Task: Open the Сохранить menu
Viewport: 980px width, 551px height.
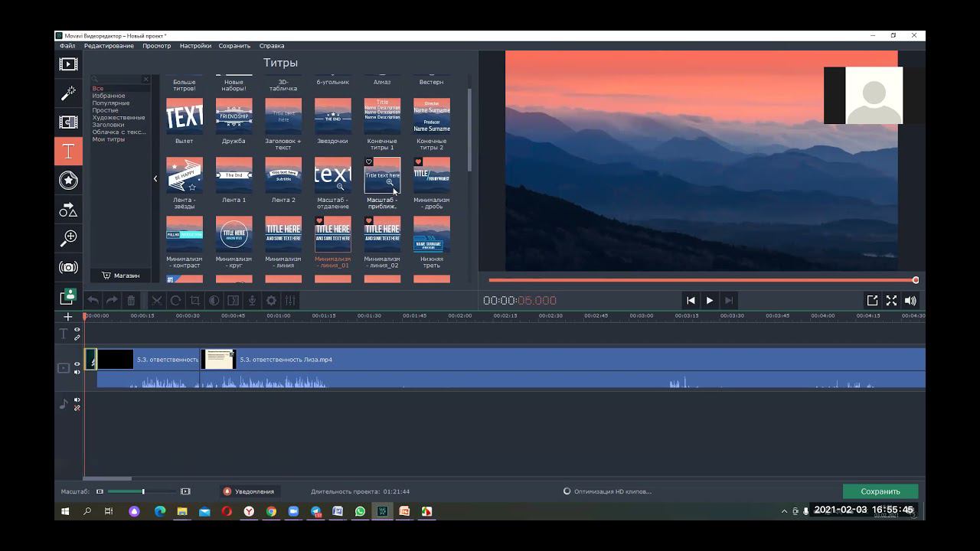Action: point(234,46)
